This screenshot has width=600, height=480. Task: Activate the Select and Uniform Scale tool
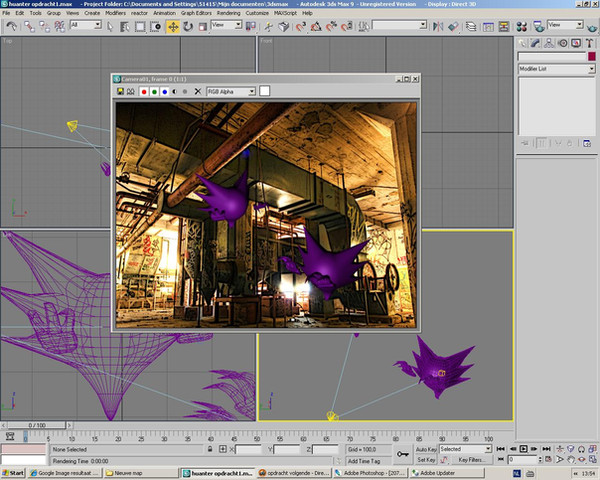point(202,26)
